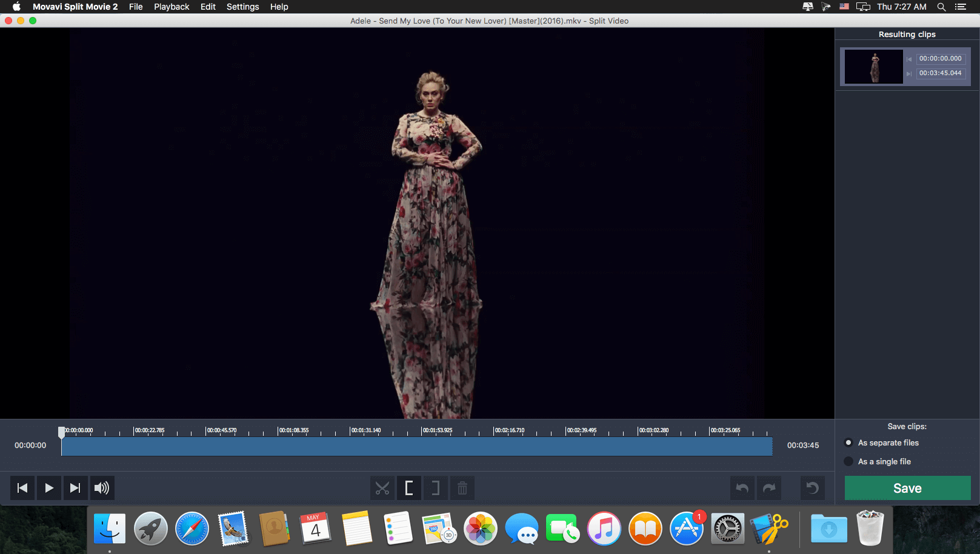
Task: Delete the selected fragment with trash icon
Action: point(462,488)
